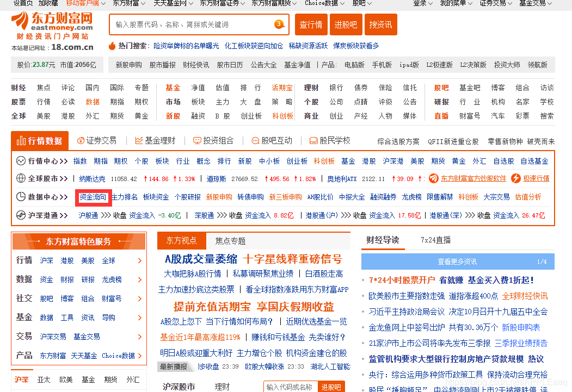
Task: Expand the 基金 row arrow in 特色服务
Action: click(140, 318)
